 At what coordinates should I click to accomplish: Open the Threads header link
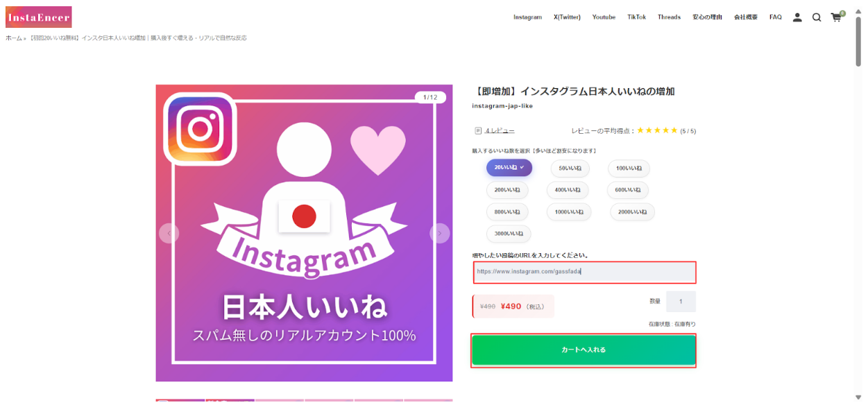pos(669,17)
